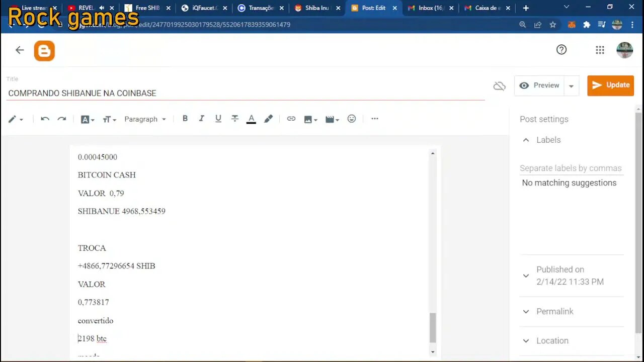Click the value '0.00045000'

tap(97, 157)
